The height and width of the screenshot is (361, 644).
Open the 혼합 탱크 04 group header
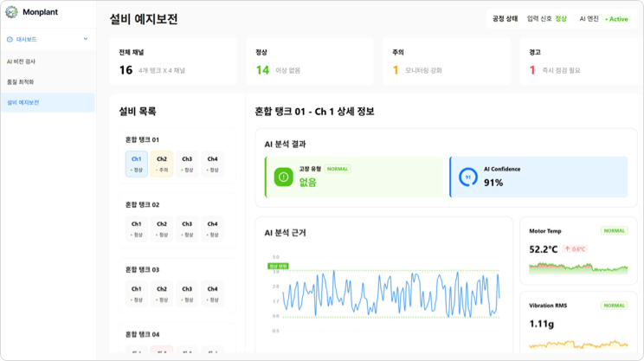[x=142, y=334]
